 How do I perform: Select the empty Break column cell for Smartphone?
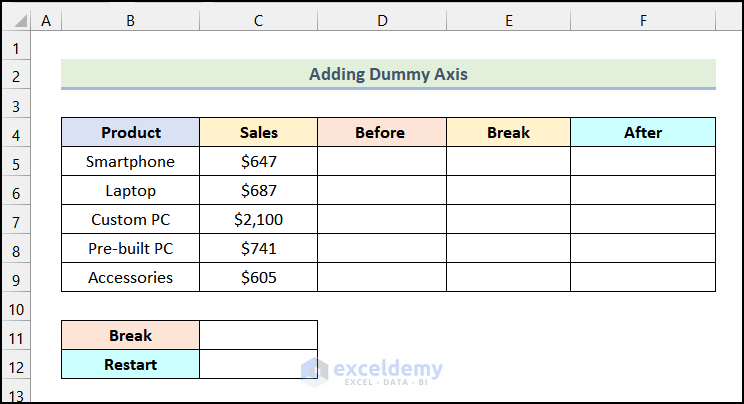[x=508, y=161]
